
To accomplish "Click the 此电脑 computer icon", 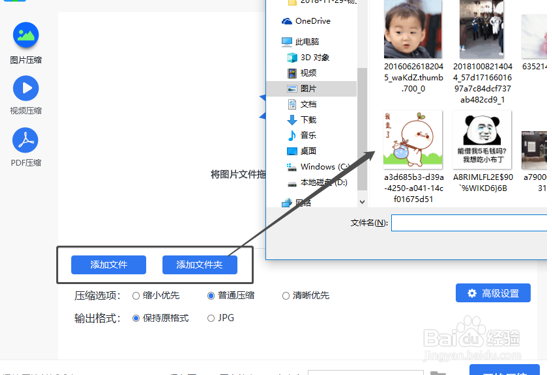I will pyautogui.click(x=287, y=42).
